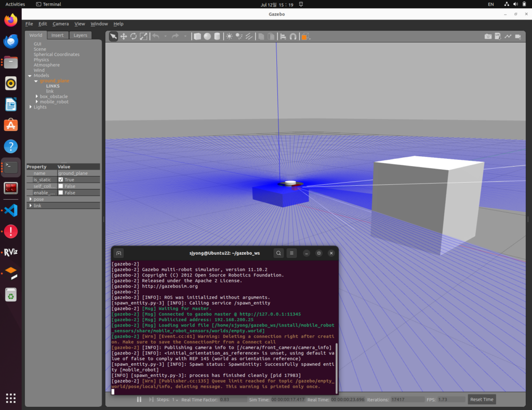532x410 pixels.
Task: Switch to the Insert tab
Action: pyautogui.click(x=57, y=35)
